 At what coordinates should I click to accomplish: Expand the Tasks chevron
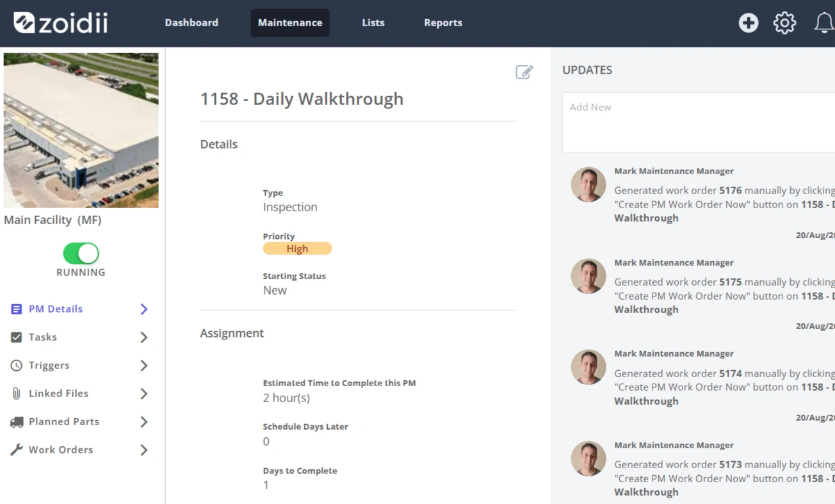pyautogui.click(x=144, y=337)
